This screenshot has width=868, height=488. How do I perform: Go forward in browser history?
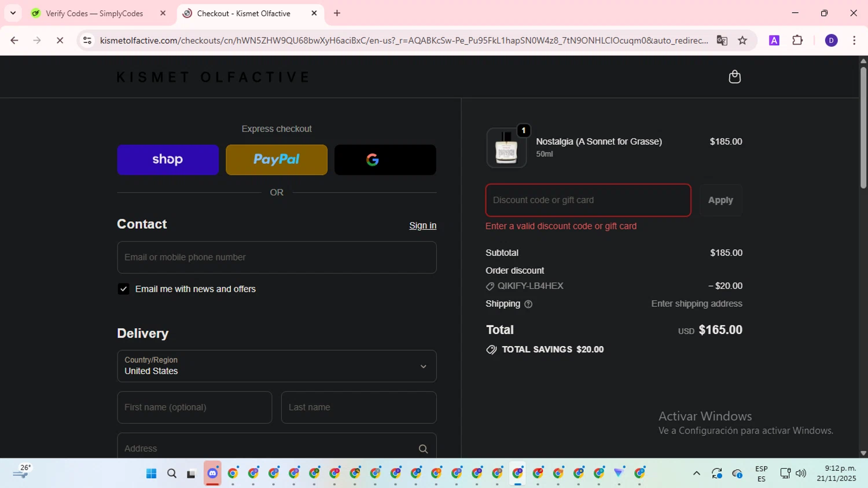[37, 41]
